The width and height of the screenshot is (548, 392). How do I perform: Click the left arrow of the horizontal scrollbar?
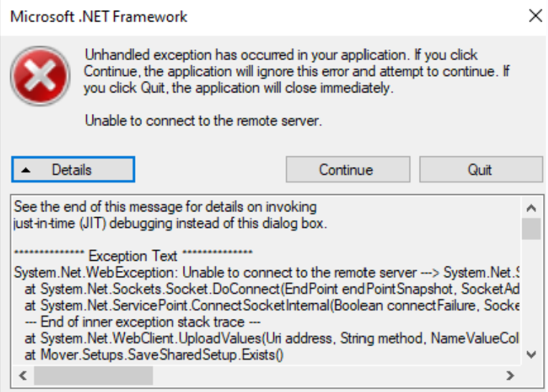[23, 376]
